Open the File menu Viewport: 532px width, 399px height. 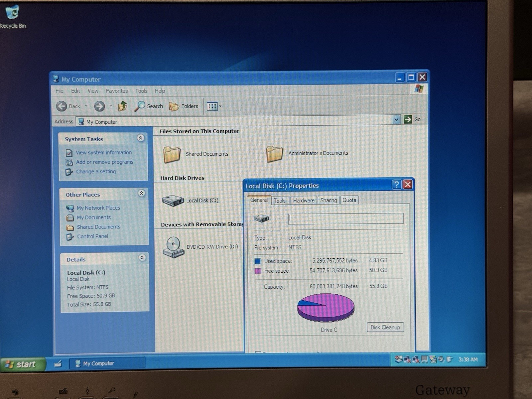[60, 91]
